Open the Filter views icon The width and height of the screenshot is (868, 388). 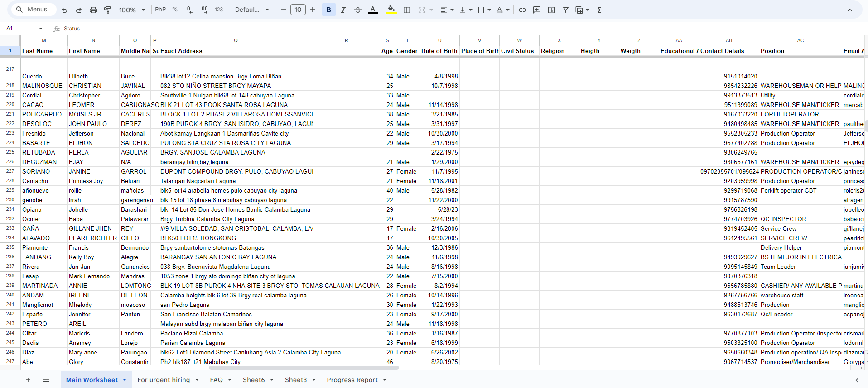[582, 10]
